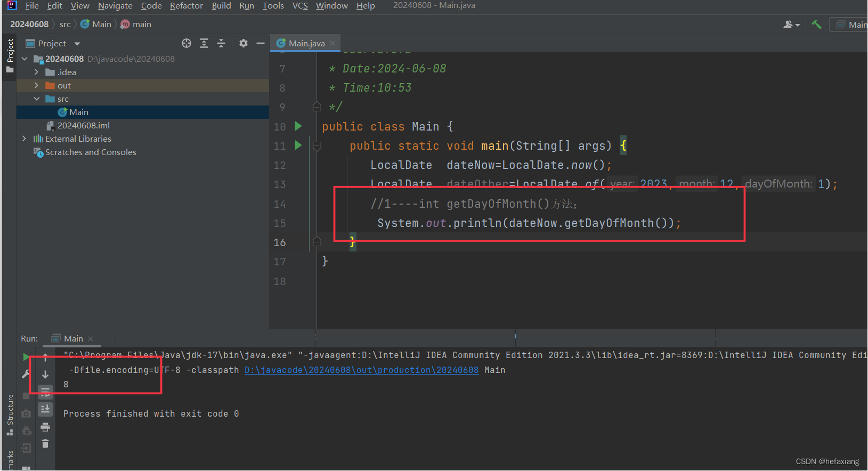Image resolution: width=868 pixels, height=471 pixels.
Task: Open the Help menu
Action: (366, 6)
